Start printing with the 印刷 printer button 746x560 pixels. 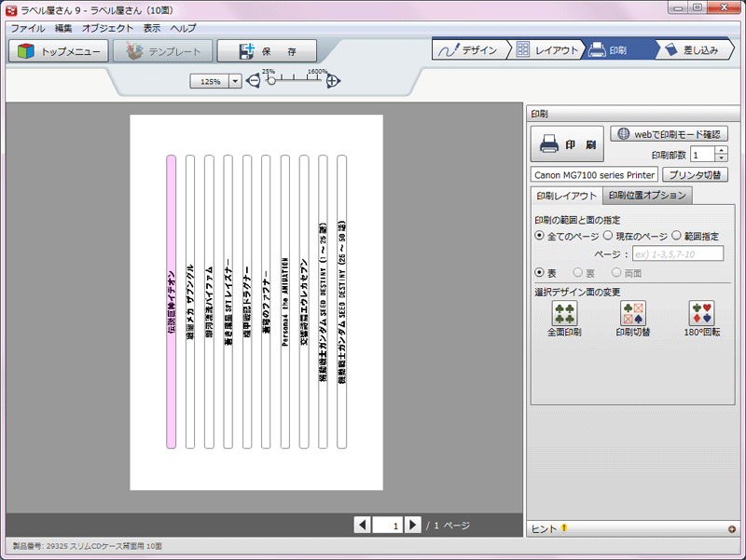coord(567,144)
